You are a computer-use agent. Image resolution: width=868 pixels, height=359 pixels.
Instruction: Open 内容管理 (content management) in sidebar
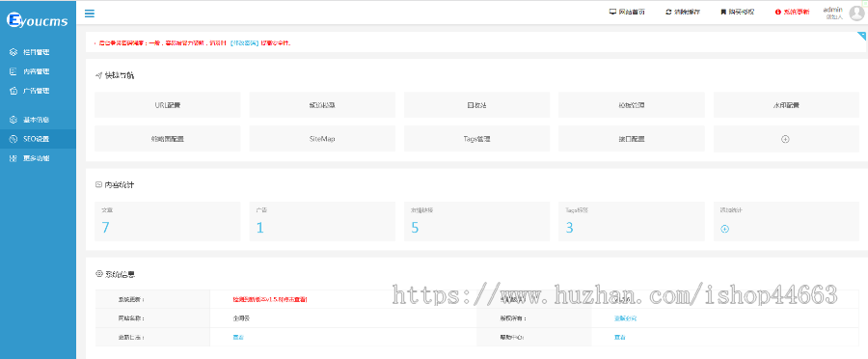[x=39, y=71]
